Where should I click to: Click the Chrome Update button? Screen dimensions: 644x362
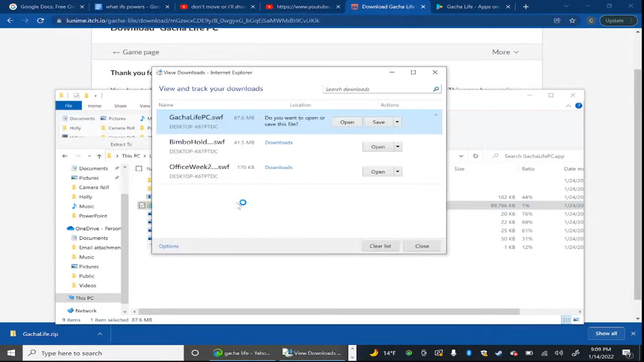click(x=619, y=20)
